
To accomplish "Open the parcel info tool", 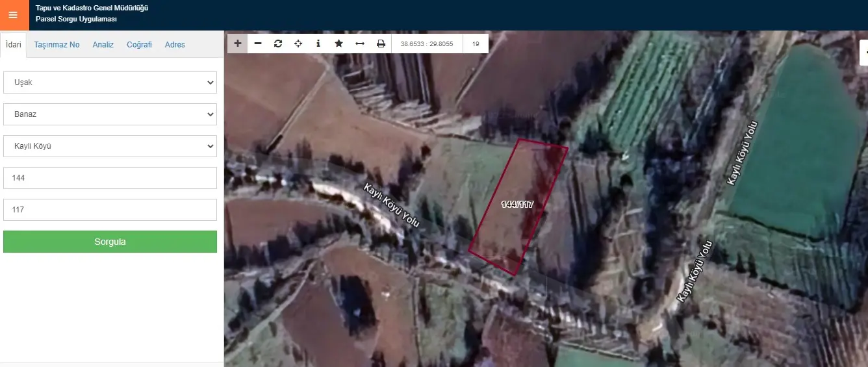I will click(x=318, y=44).
